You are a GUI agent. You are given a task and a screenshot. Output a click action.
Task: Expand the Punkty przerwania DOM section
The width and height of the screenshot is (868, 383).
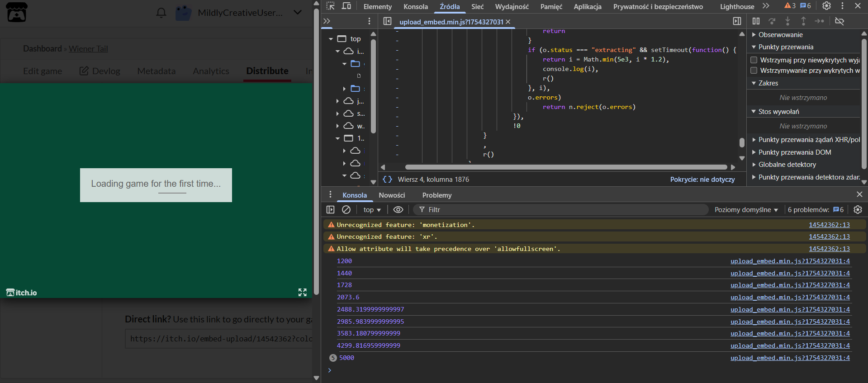tap(794, 152)
